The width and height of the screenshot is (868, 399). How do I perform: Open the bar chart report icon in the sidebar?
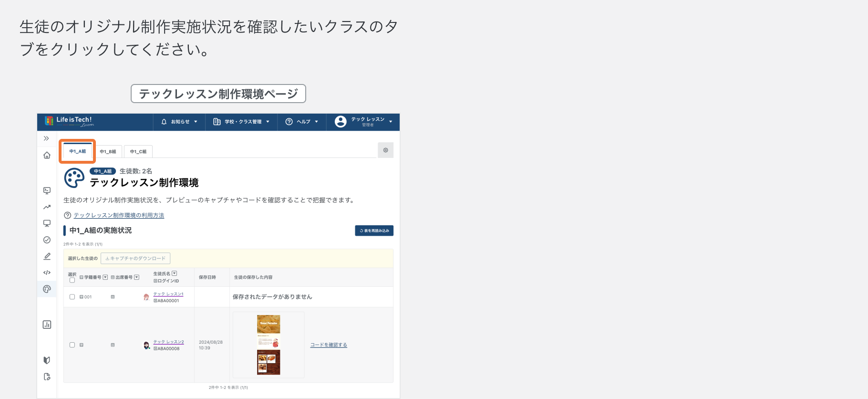click(x=47, y=325)
